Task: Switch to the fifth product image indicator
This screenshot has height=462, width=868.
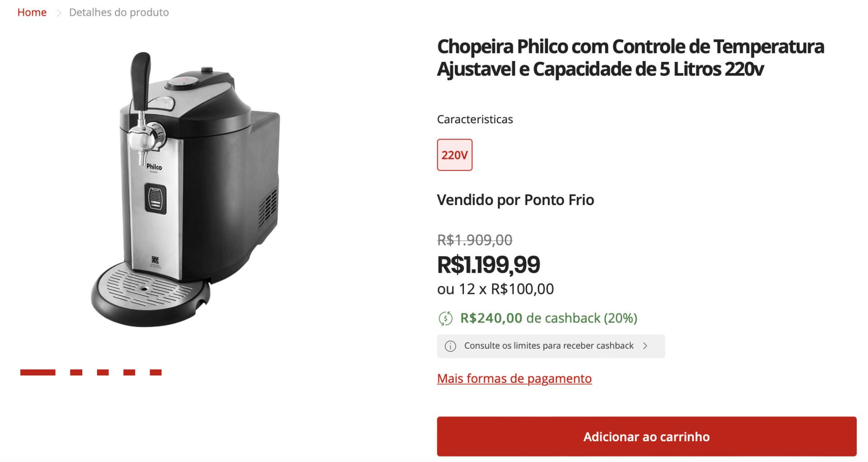Action: click(156, 373)
